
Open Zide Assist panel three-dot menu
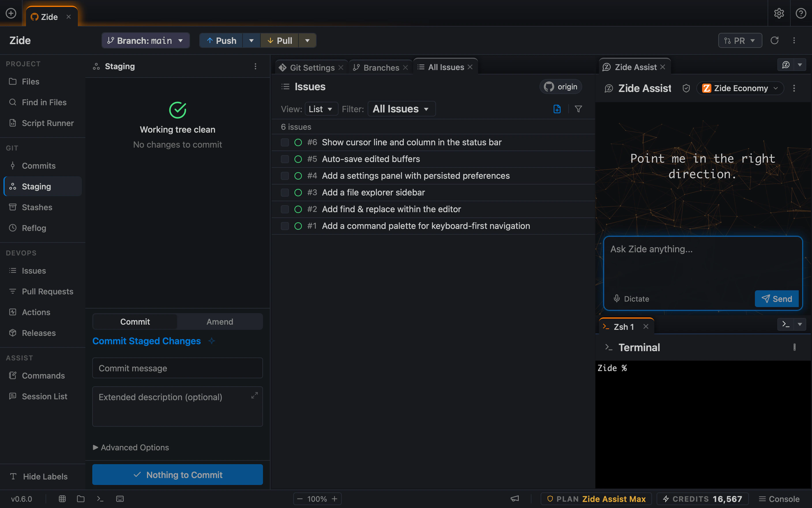[794, 88]
